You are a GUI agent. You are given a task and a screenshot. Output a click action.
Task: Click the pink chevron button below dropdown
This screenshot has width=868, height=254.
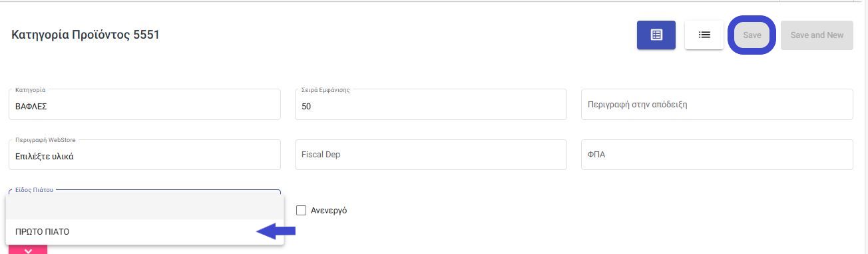[x=28, y=249]
